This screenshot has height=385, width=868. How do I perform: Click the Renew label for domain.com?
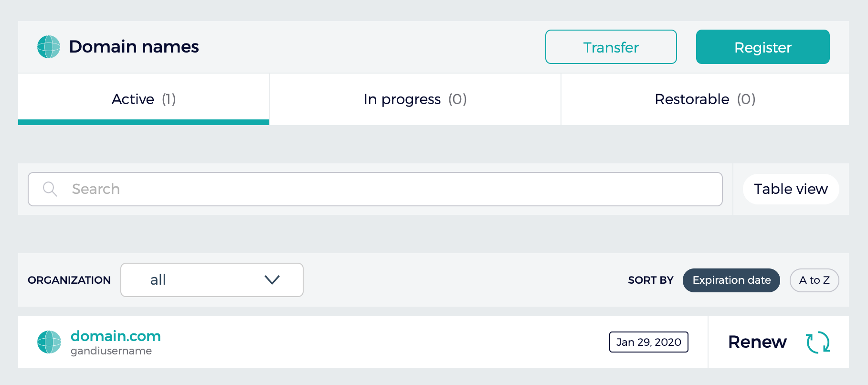click(x=757, y=342)
